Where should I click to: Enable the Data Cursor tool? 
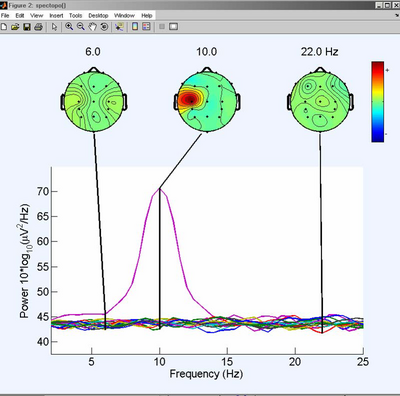(119, 27)
